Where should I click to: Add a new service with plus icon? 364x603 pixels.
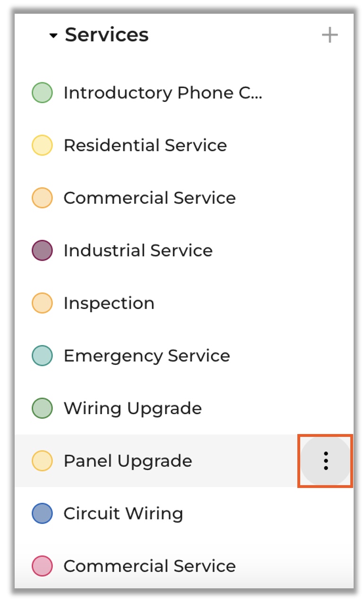(x=329, y=35)
